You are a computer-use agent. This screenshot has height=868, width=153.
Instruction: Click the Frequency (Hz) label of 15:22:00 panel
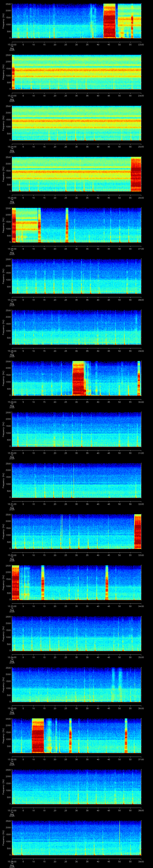pos(3,21)
